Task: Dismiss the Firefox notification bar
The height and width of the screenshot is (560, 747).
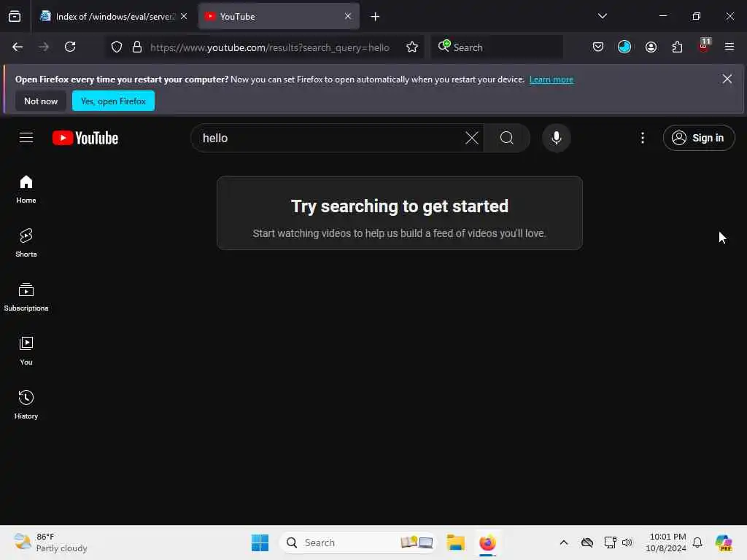Action: pos(727,79)
